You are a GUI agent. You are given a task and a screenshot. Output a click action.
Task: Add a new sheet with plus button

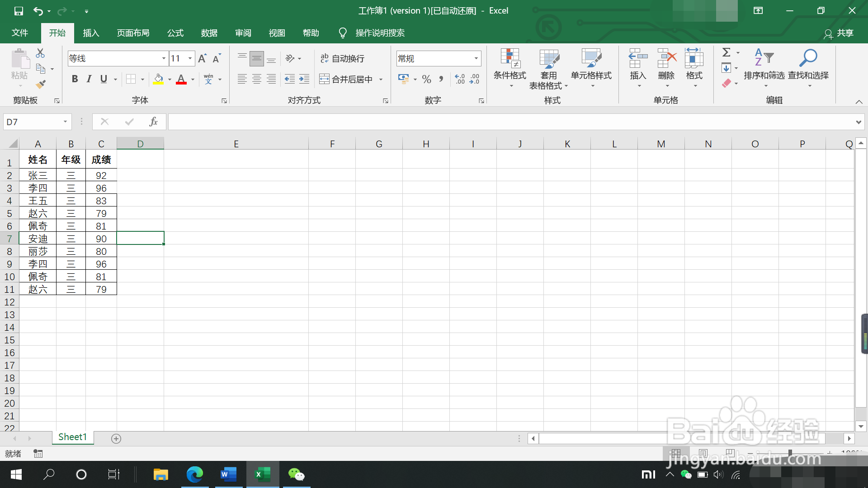click(116, 439)
